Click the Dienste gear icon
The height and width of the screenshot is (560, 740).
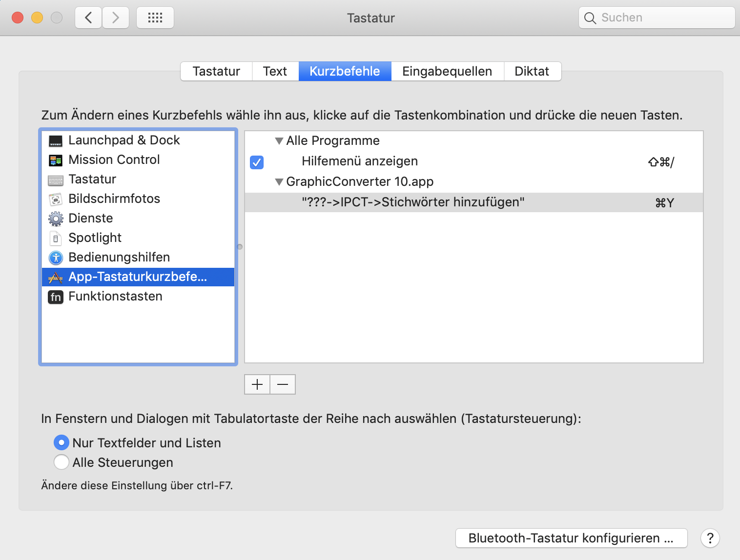pyautogui.click(x=56, y=219)
